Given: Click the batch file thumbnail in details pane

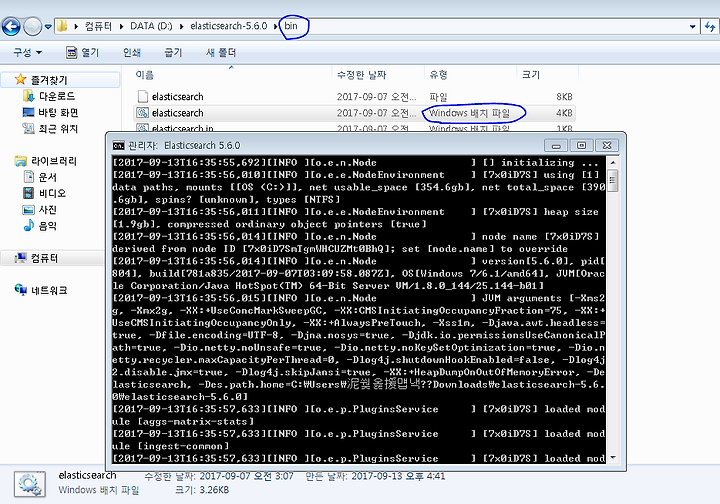Looking at the screenshot, I should [29, 484].
